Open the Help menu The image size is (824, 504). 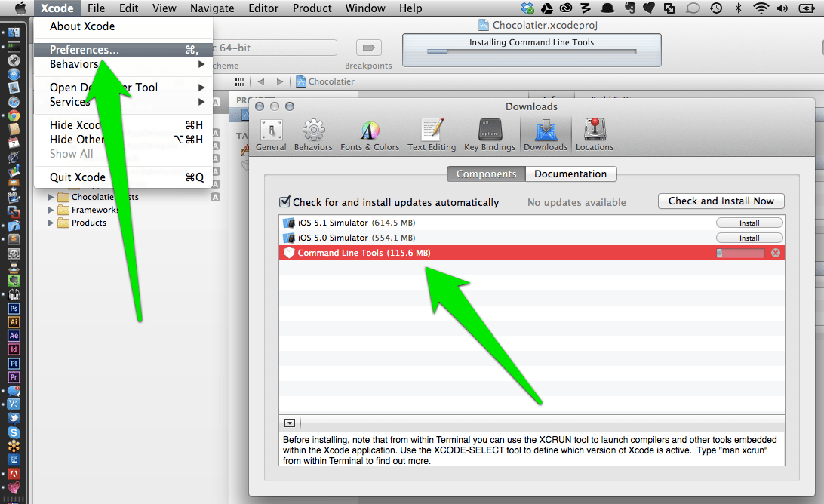click(410, 8)
